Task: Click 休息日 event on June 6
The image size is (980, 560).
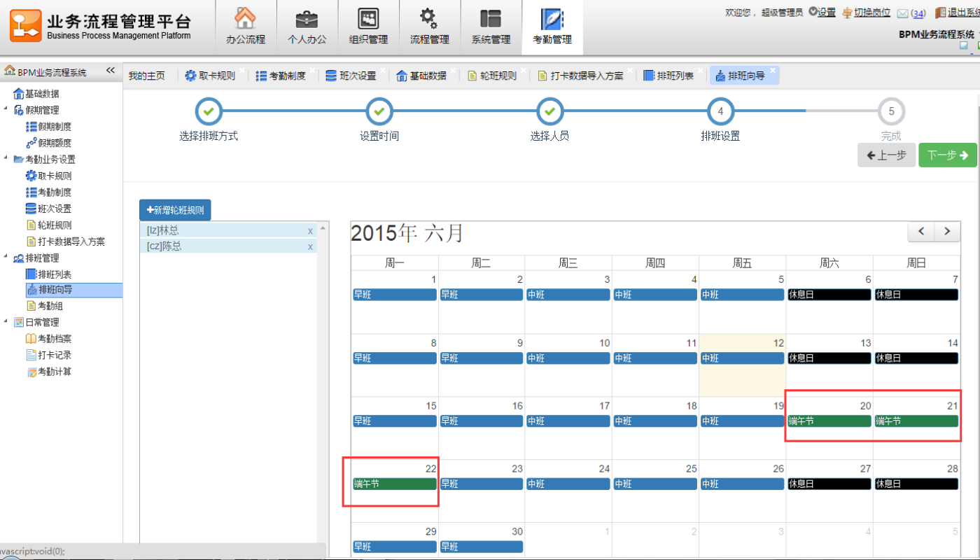Action: [829, 295]
